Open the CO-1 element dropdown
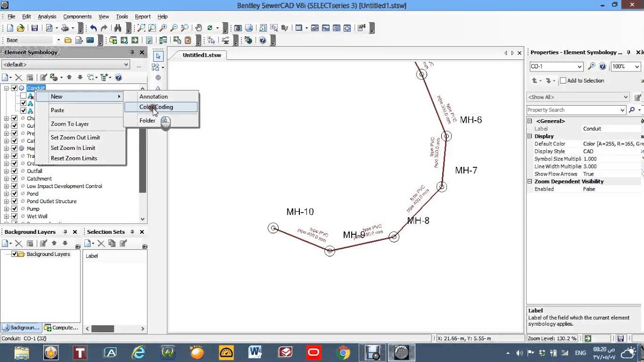 coord(580,66)
